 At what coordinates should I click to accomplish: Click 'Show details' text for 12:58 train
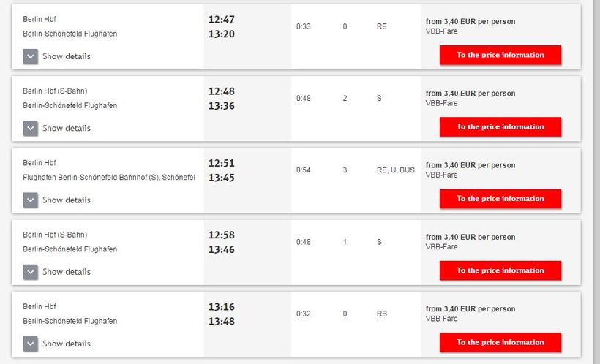pyautogui.click(x=67, y=272)
